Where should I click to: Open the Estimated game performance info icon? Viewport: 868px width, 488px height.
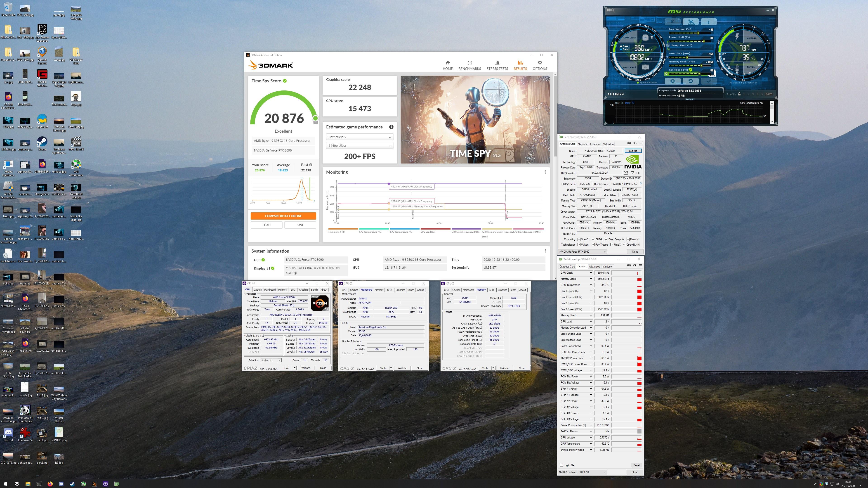coord(391,127)
